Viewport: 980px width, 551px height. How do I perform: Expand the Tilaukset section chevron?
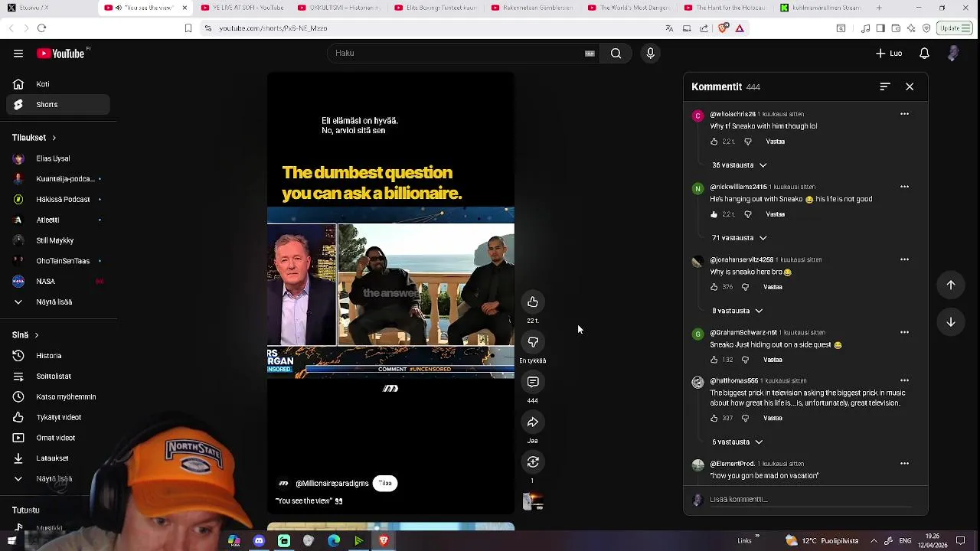(x=54, y=138)
